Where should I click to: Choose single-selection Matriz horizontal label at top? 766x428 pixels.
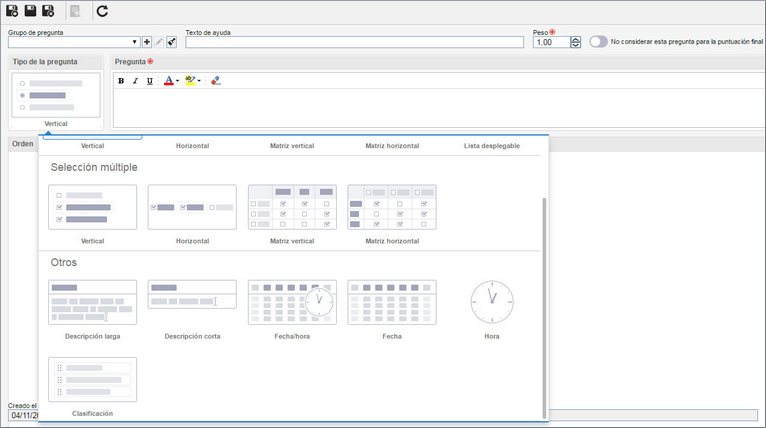pyautogui.click(x=392, y=146)
